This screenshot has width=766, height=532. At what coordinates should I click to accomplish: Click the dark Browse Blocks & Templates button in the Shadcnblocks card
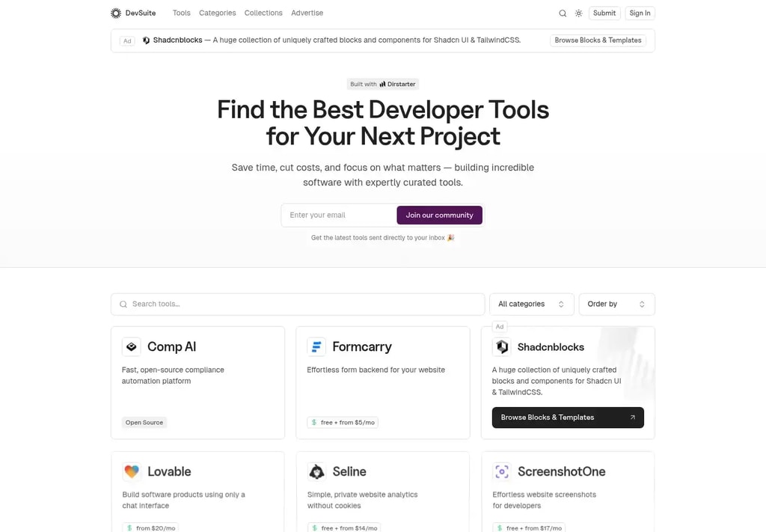568,418
